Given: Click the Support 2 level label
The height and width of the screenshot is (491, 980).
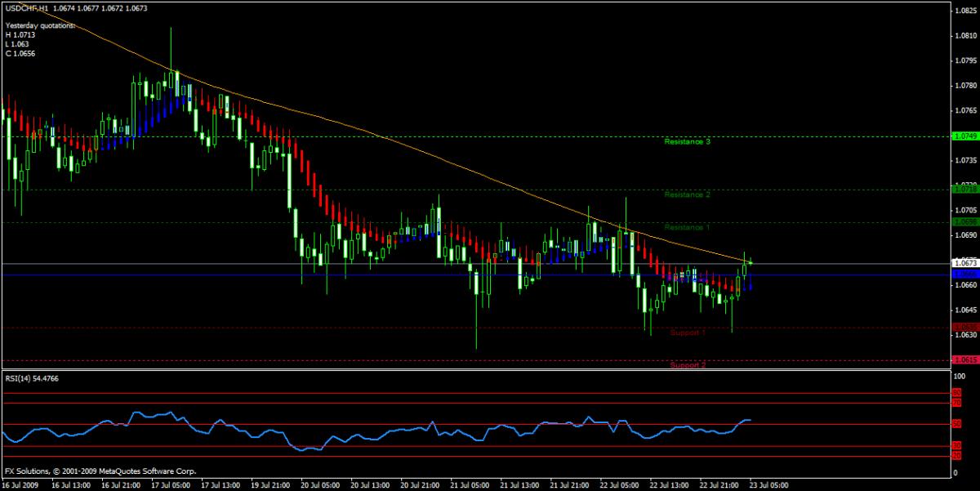Looking at the screenshot, I should [688, 365].
